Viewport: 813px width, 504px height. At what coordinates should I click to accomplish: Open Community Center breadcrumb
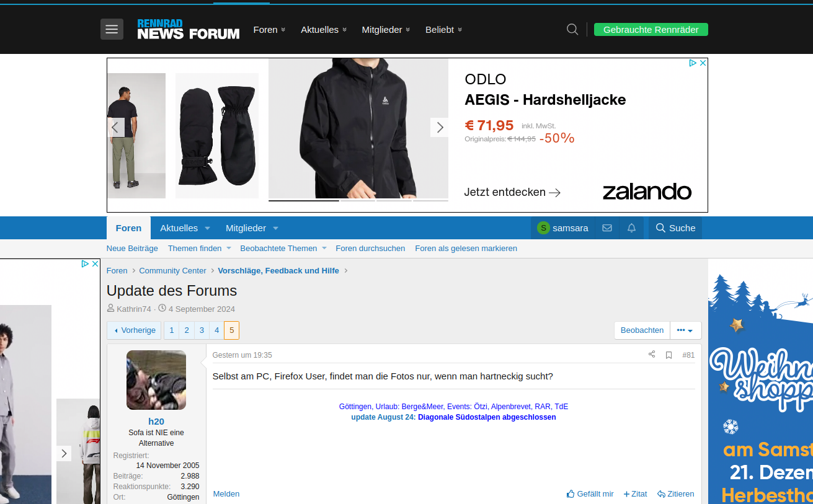[x=172, y=271]
